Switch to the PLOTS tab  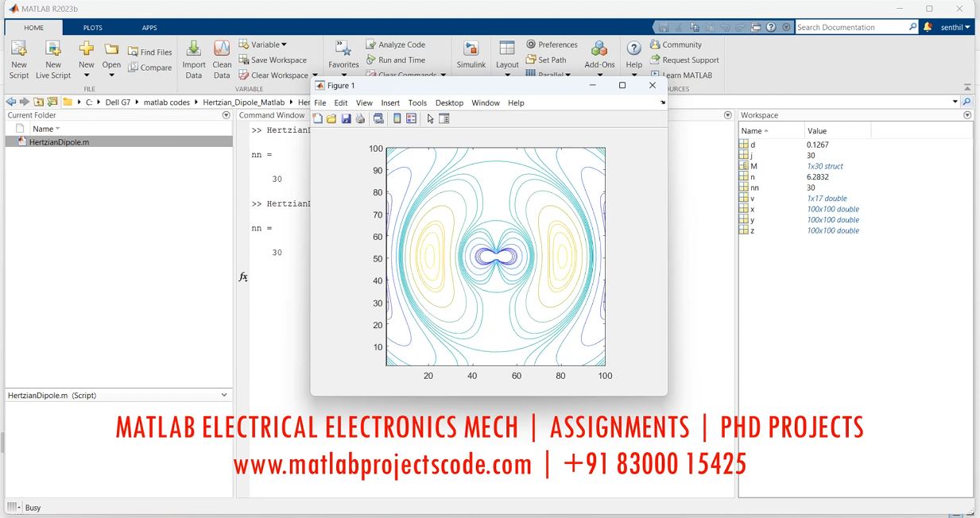[93, 28]
